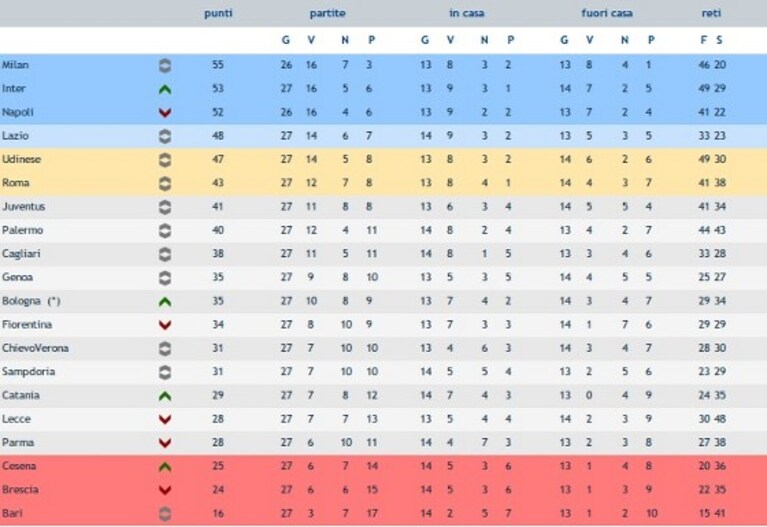Select the in casa column header
The height and width of the screenshot is (527, 767).
pos(467,13)
